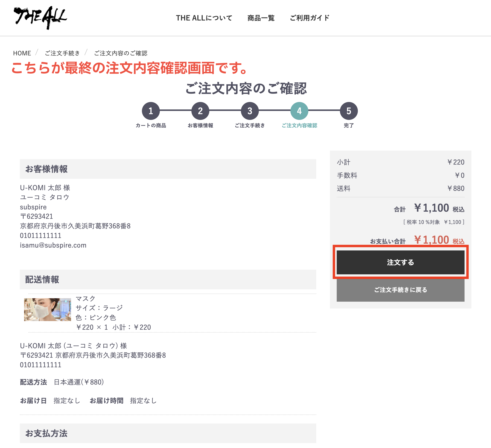Click step 2 circle お客様情報
This screenshot has width=491, height=448.
coord(200,111)
